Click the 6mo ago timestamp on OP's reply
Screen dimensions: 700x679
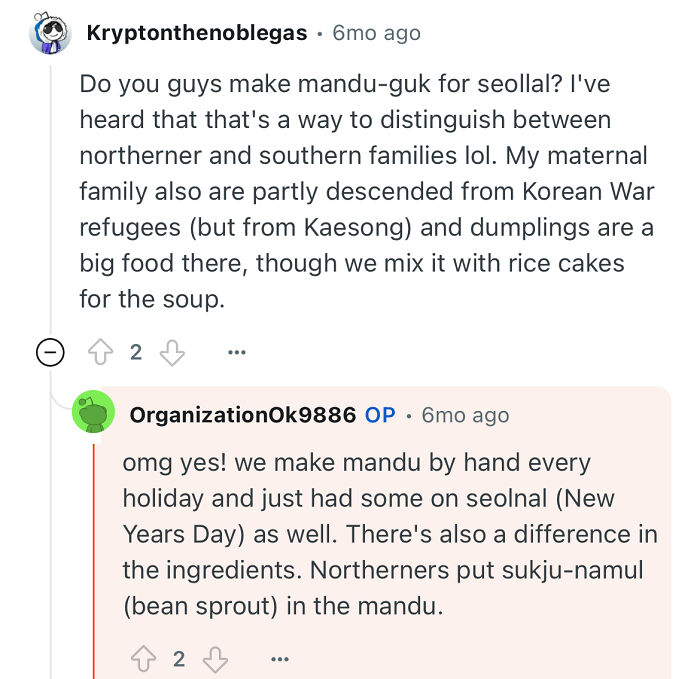click(465, 415)
